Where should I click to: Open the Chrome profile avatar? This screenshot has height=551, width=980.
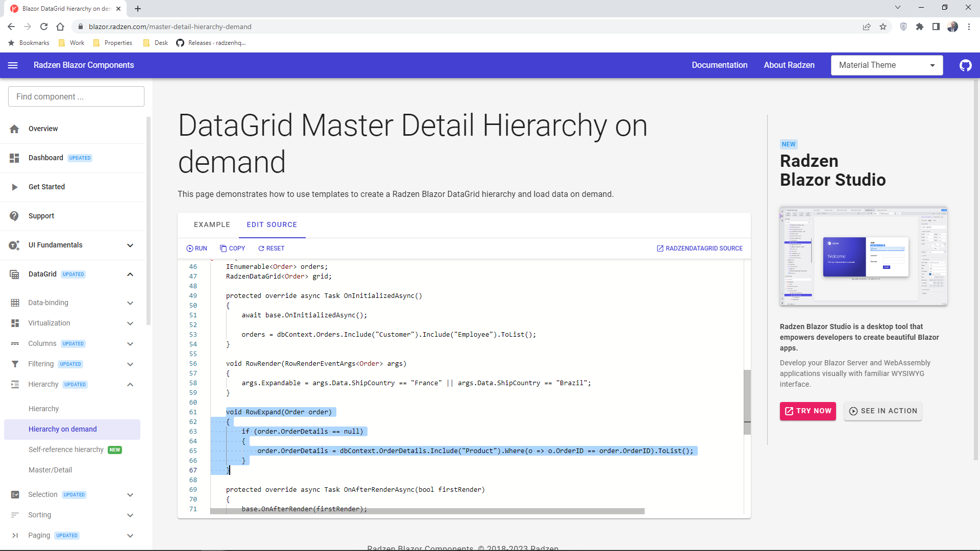pos(952,27)
